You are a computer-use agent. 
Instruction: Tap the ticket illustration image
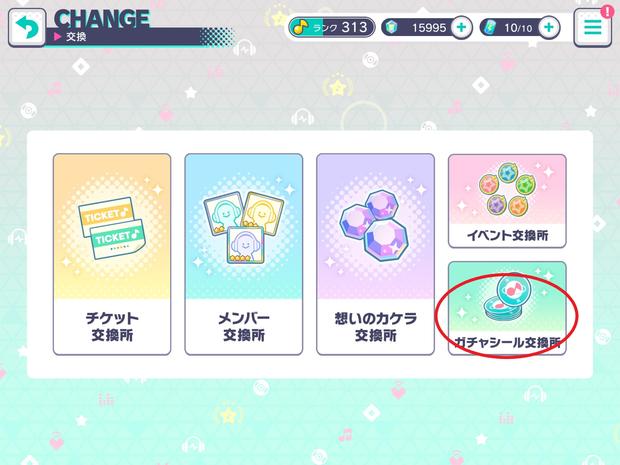pyautogui.click(x=112, y=229)
